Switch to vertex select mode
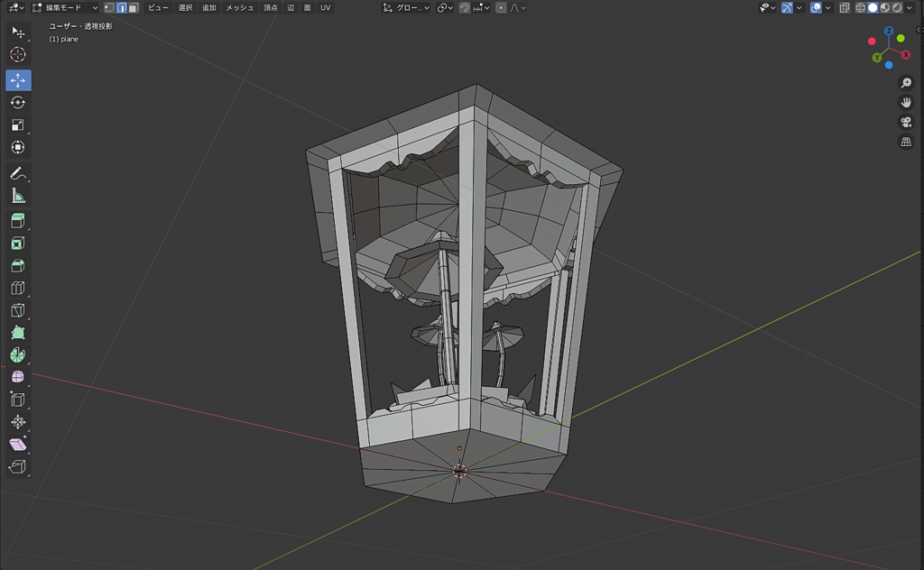Image resolution: width=924 pixels, height=570 pixels. click(x=109, y=7)
